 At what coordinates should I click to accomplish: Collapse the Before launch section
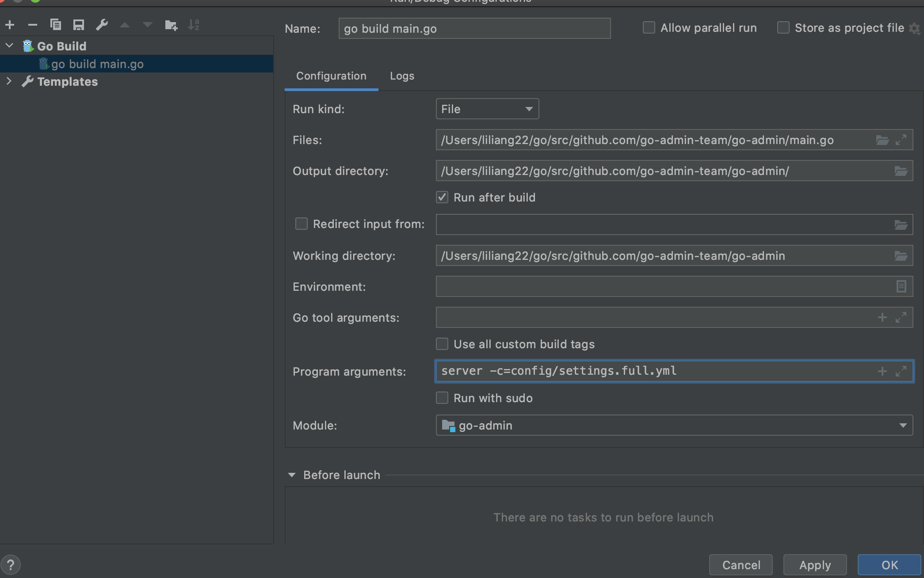coord(292,475)
